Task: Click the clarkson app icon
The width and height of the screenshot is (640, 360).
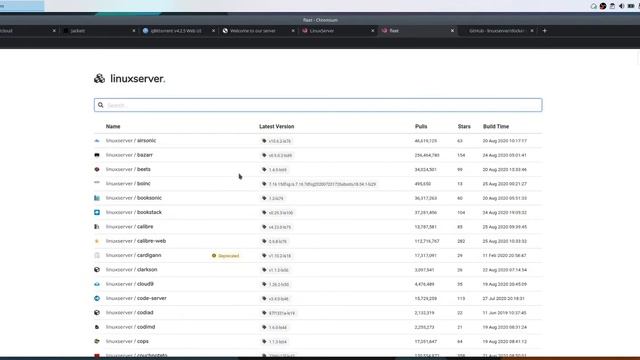Action: point(97,270)
